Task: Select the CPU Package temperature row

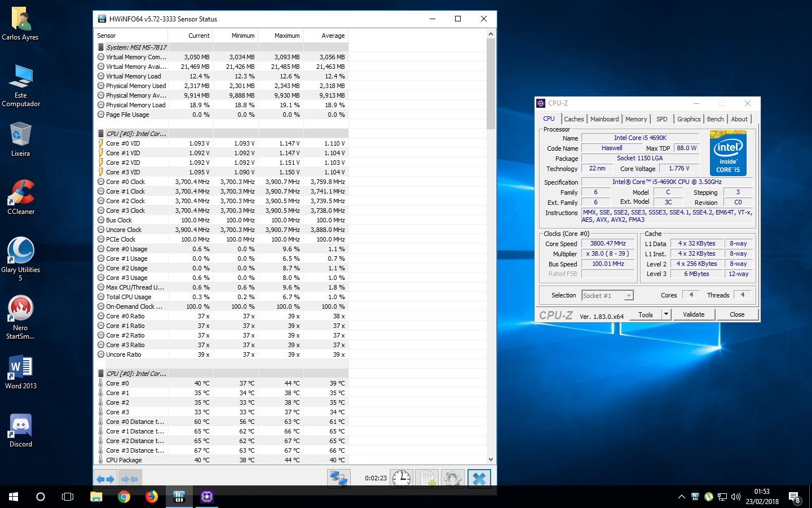Action: (x=222, y=460)
